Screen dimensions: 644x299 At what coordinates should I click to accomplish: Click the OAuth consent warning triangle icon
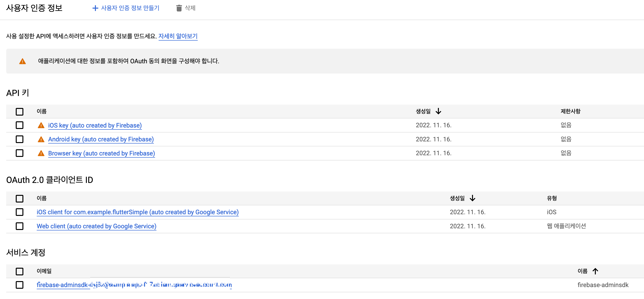pyautogui.click(x=22, y=61)
